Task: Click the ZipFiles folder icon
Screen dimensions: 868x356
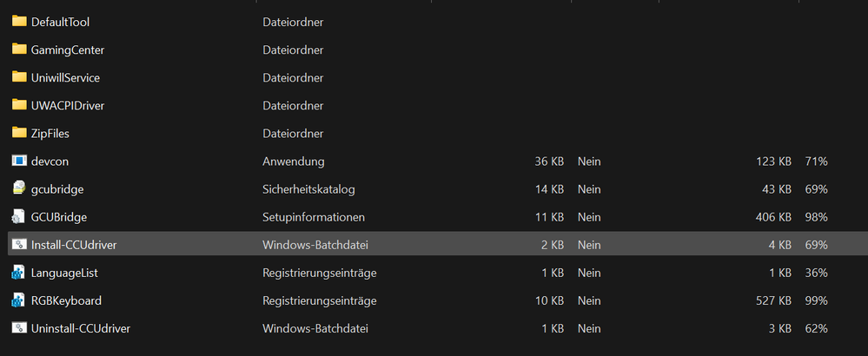Action: pyautogui.click(x=19, y=133)
